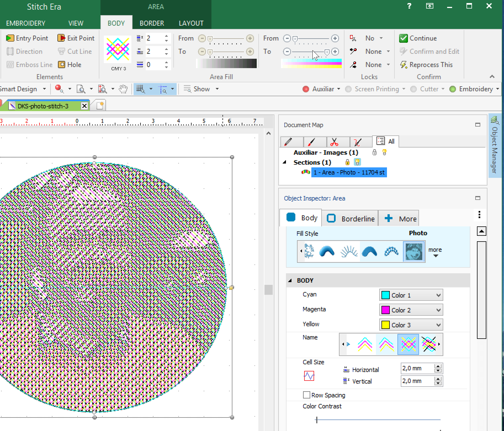Click the Color Contrast slider track
504x431 pixels.
(x=378, y=420)
